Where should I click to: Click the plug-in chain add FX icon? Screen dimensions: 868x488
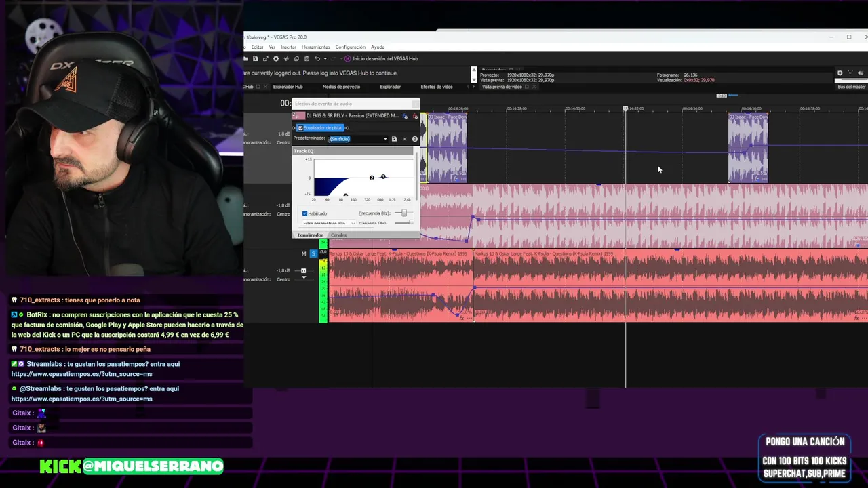405,116
